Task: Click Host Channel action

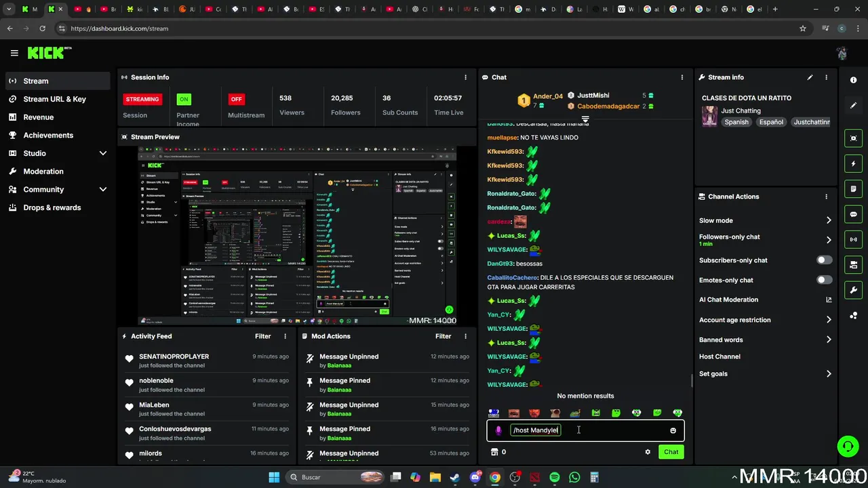Action: click(719, 357)
